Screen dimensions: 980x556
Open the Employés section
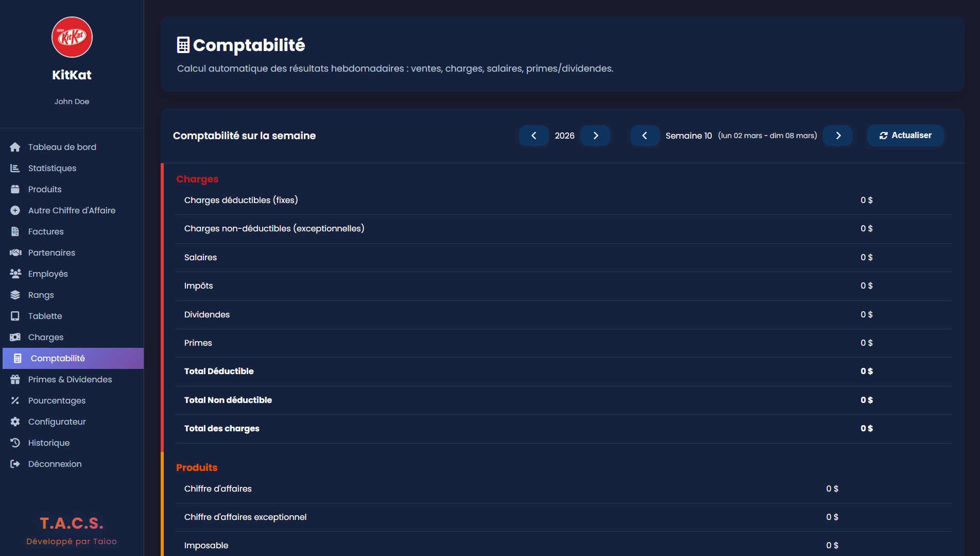pyautogui.click(x=48, y=274)
